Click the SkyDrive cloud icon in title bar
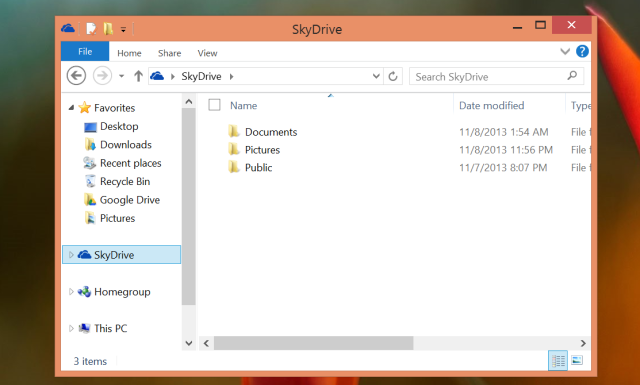Screen dimensions: 640x385 [x=68, y=29]
